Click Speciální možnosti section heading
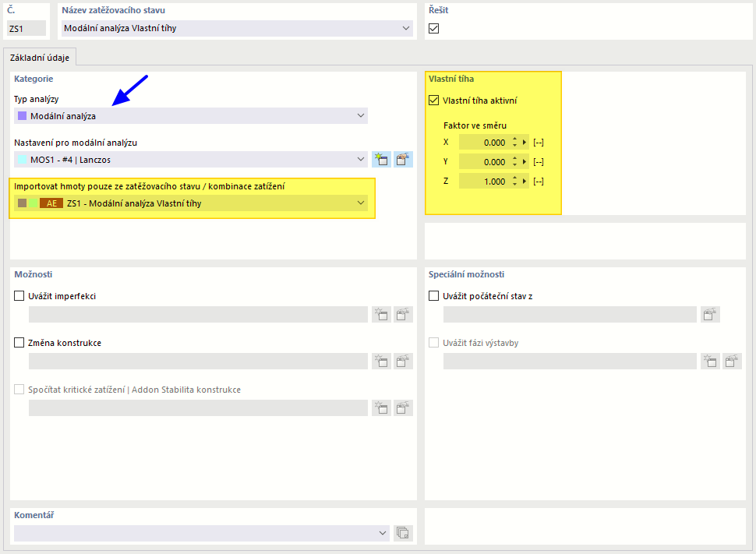The width and height of the screenshot is (756, 554). (x=466, y=273)
